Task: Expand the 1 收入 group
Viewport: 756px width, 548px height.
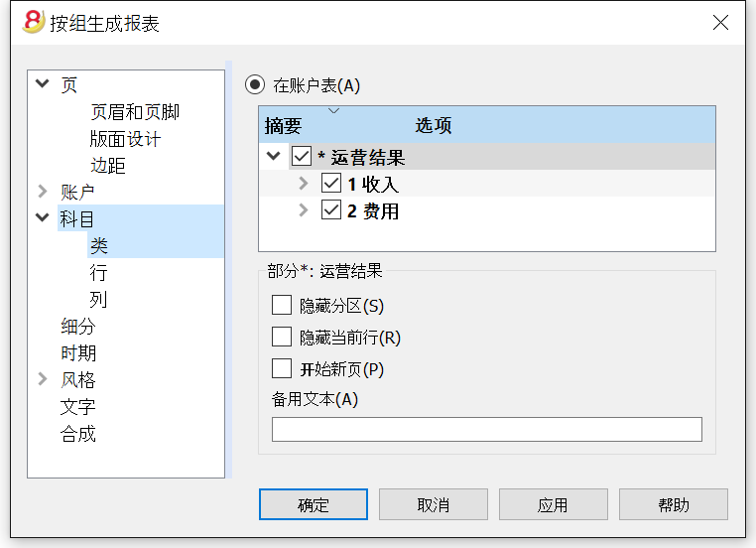Action: pyautogui.click(x=304, y=184)
